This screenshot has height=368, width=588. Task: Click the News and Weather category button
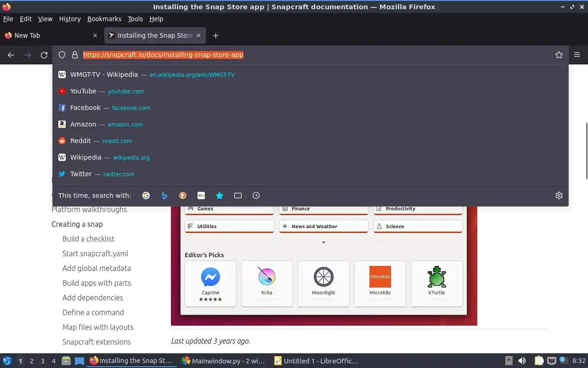click(323, 226)
